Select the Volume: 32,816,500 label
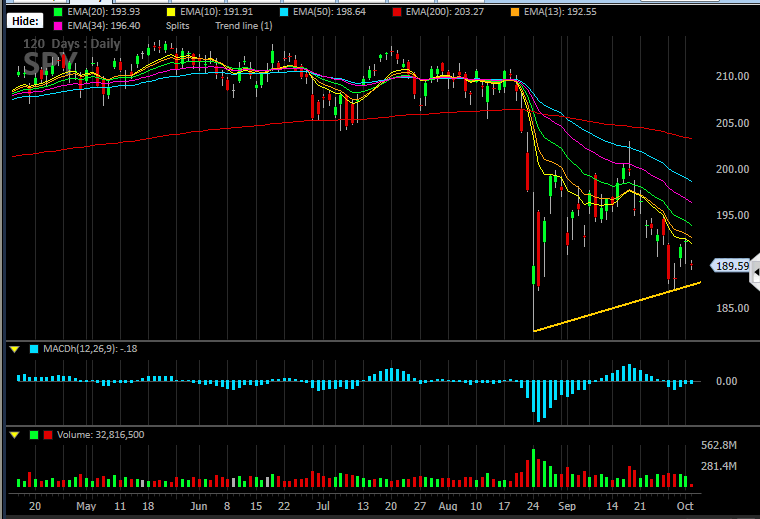Image resolution: width=760 pixels, height=519 pixels. coord(101,435)
